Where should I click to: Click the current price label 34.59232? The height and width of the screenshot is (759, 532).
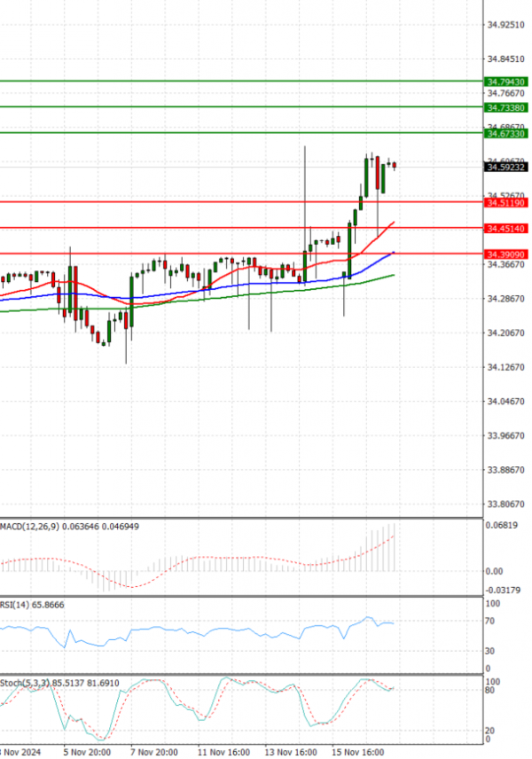pyautogui.click(x=505, y=167)
